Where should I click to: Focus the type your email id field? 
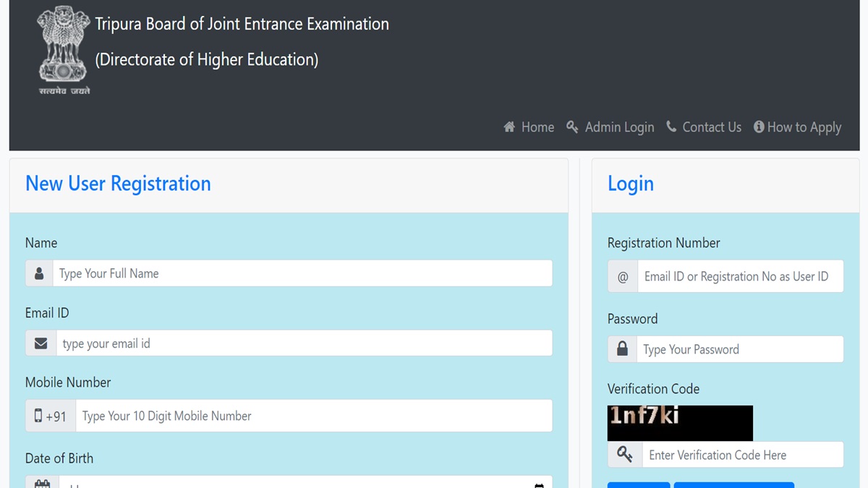(305, 343)
